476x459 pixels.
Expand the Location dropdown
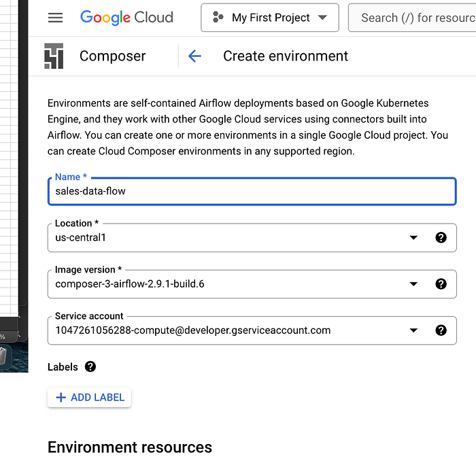413,237
